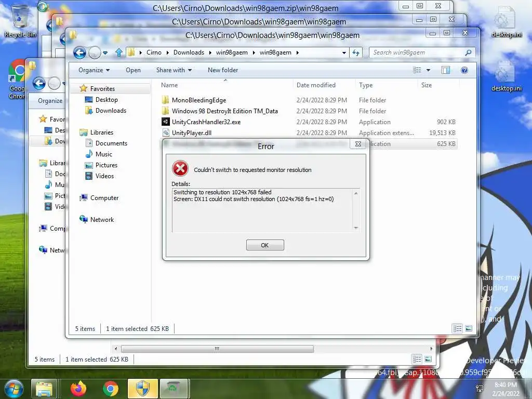Launch Firefox from the taskbar

(78, 389)
